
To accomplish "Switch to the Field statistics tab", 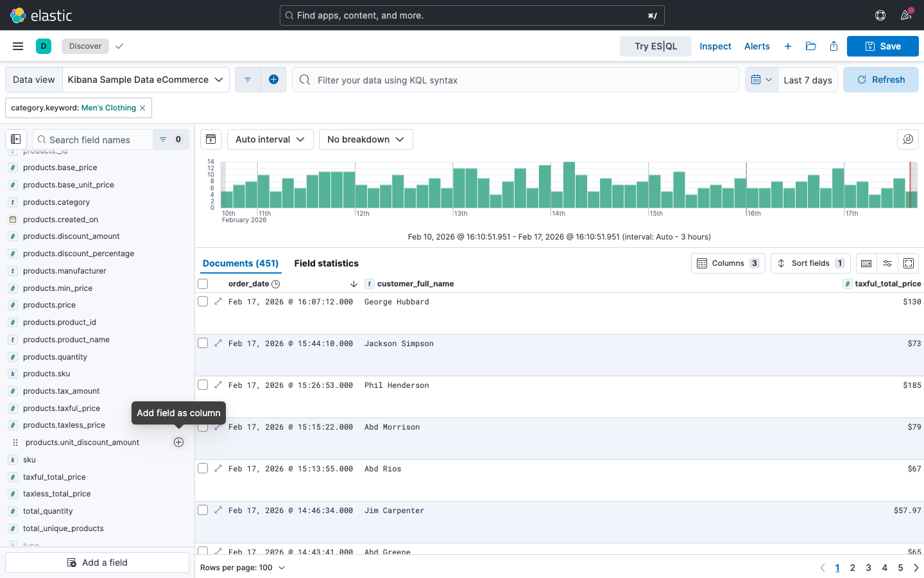I will coord(326,263).
